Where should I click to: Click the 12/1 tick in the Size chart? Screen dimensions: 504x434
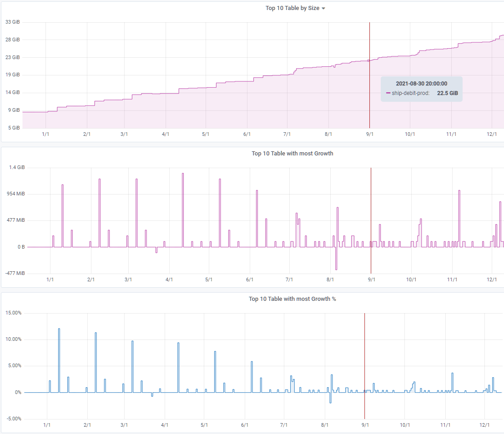coord(492,134)
